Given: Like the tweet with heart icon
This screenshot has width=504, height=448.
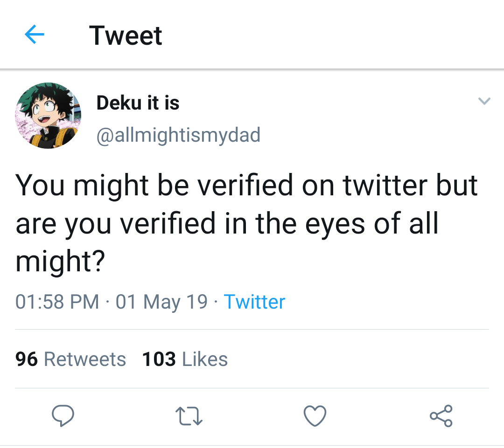Looking at the screenshot, I should tap(315, 416).
